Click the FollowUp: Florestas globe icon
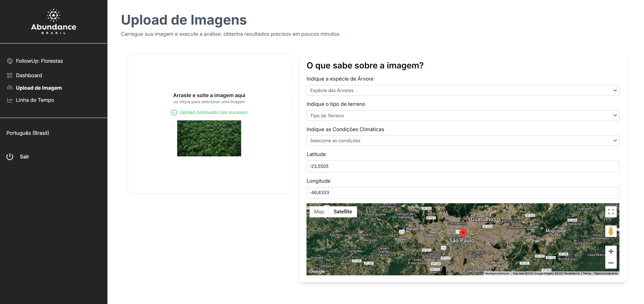 [10, 61]
